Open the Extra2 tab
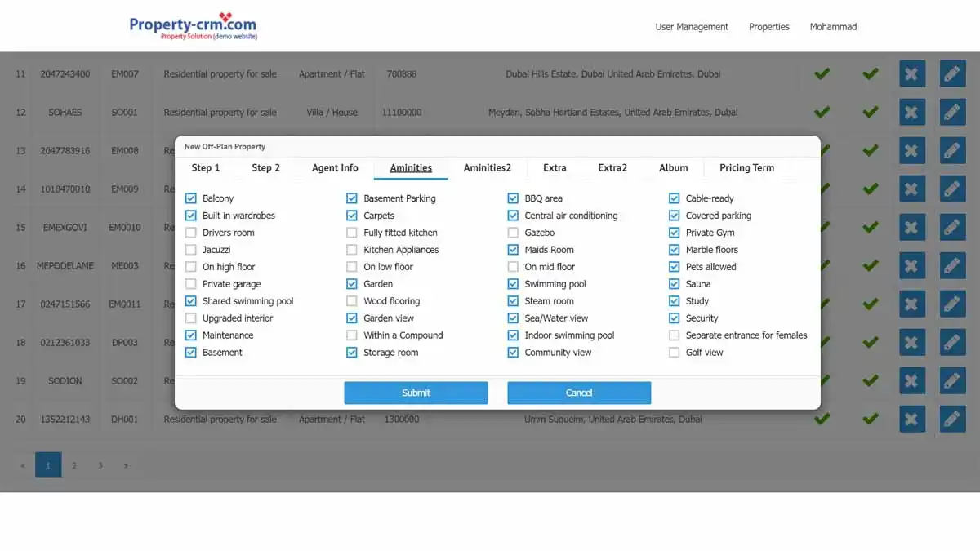980x551 pixels. point(612,168)
